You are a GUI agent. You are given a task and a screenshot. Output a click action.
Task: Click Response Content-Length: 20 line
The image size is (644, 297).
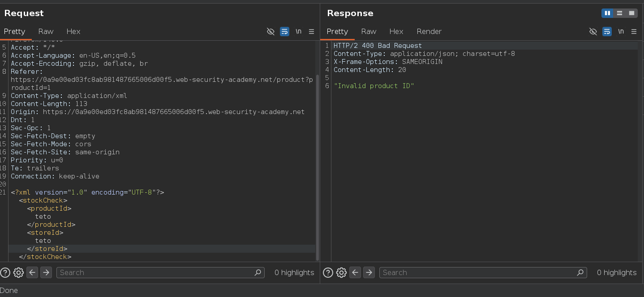click(370, 70)
